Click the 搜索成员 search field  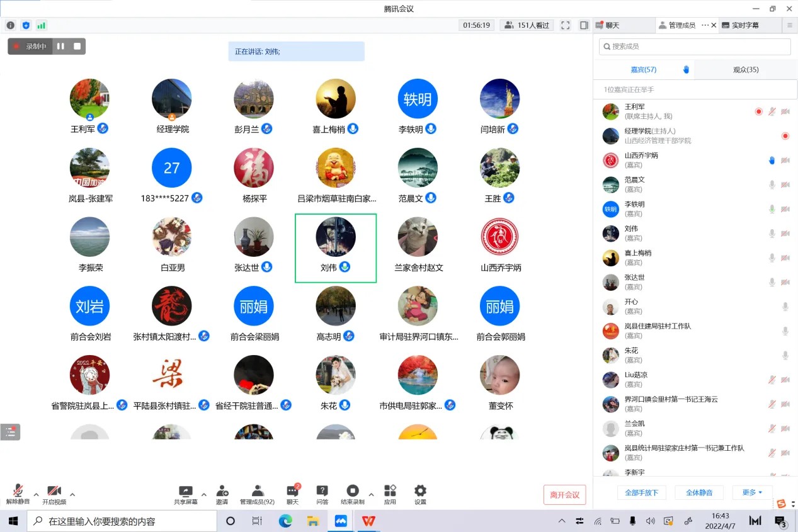(x=695, y=47)
